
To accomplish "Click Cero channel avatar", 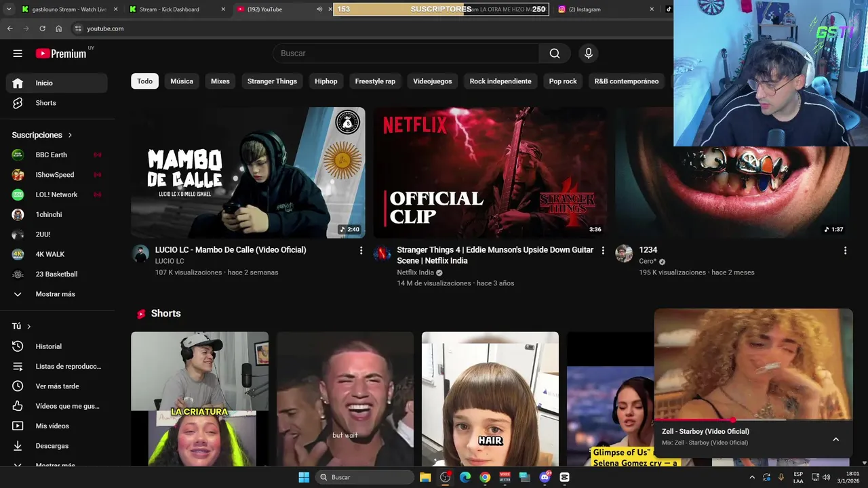I will point(624,254).
